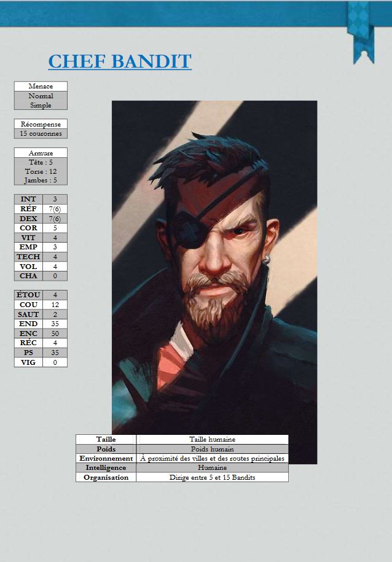Select the 'Poids humain' cell

[213, 449]
